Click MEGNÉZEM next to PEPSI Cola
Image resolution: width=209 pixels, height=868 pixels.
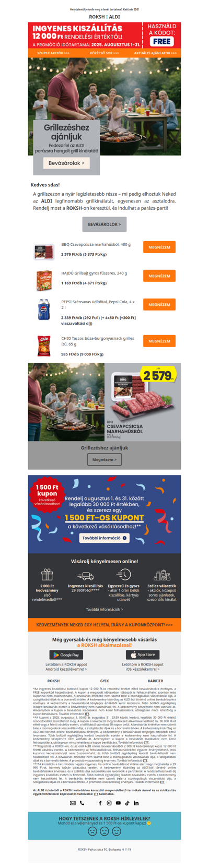pos(159,304)
